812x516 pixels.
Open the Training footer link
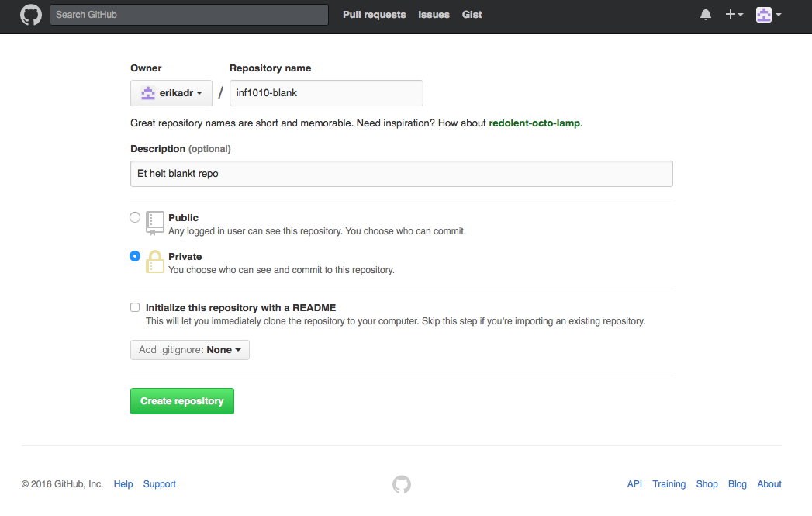(669, 484)
